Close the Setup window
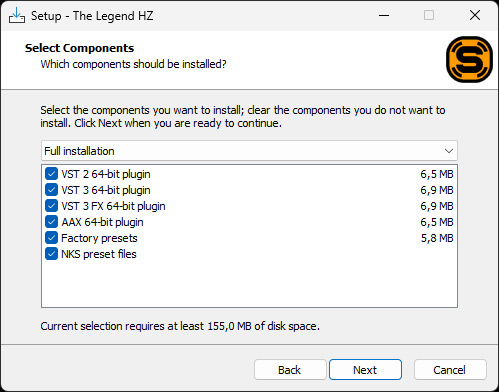The width and height of the screenshot is (499, 392). pyautogui.click(x=475, y=15)
